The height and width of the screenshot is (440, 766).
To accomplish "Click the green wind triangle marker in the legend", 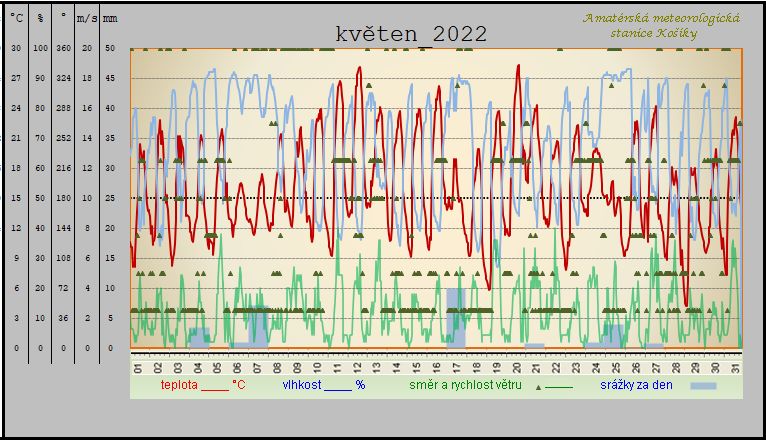I will [x=540, y=385].
